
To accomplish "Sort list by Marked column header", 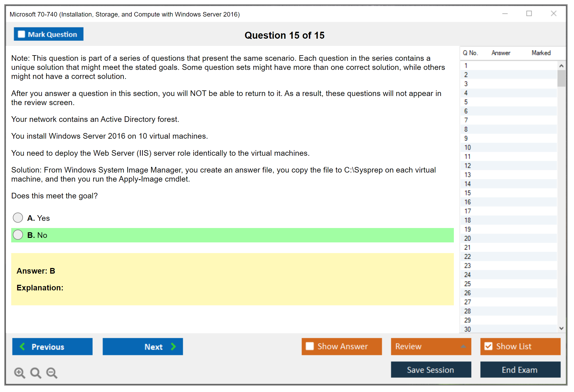I will coord(541,53).
